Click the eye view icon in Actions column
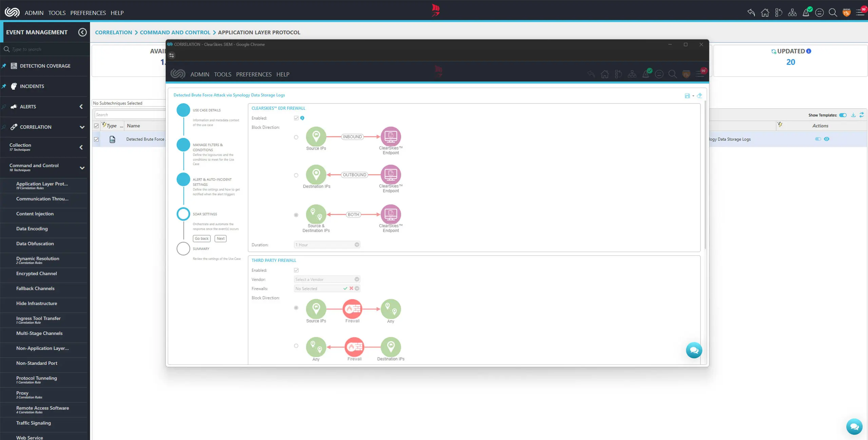The image size is (868, 440). pyautogui.click(x=827, y=139)
